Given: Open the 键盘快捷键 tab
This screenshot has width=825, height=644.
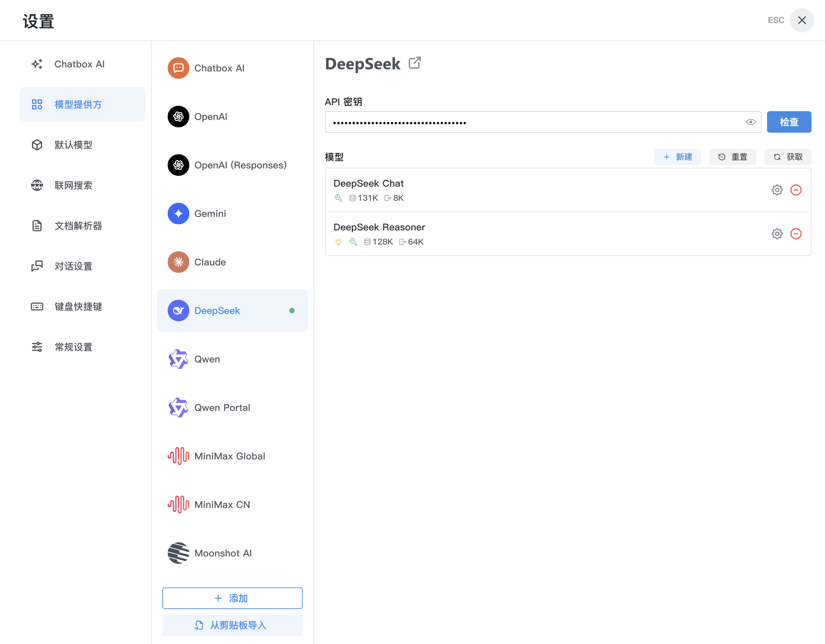Looking at the screenshot, I should pos(82,307).
